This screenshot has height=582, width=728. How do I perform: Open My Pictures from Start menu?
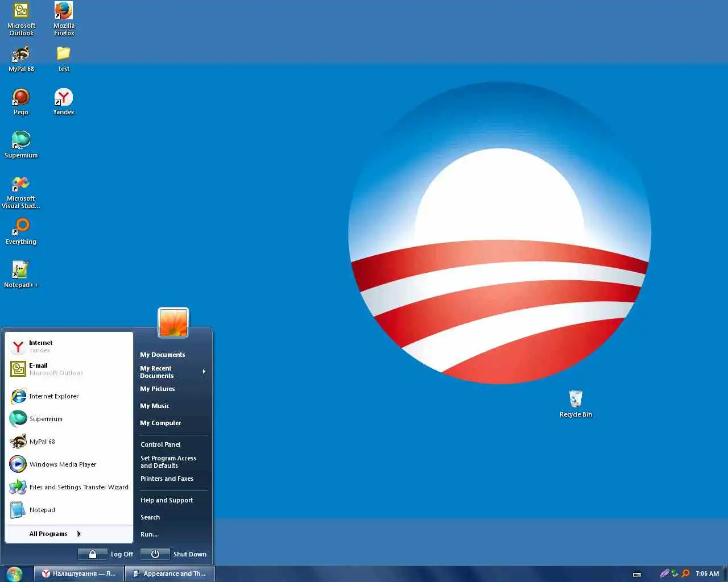(173, 389)
